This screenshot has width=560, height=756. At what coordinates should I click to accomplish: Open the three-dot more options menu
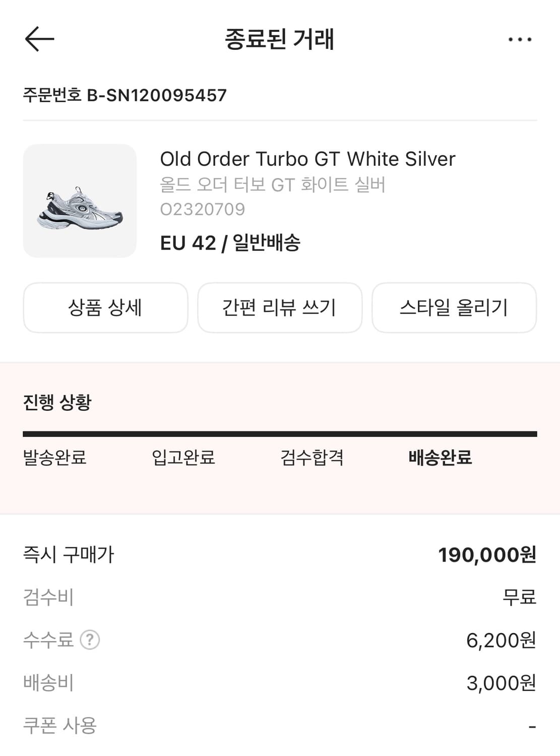(x=520, y=39)
